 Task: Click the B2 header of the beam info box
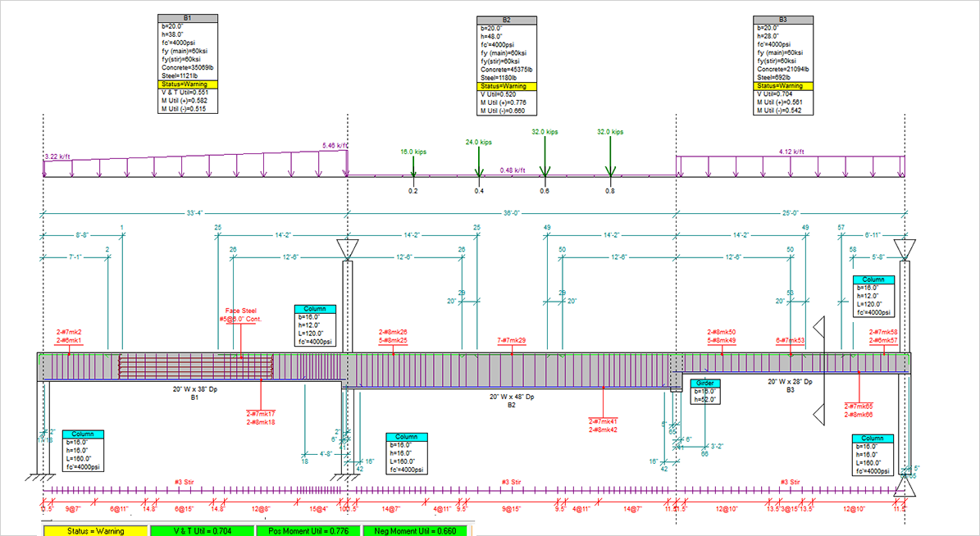[506, 20]
